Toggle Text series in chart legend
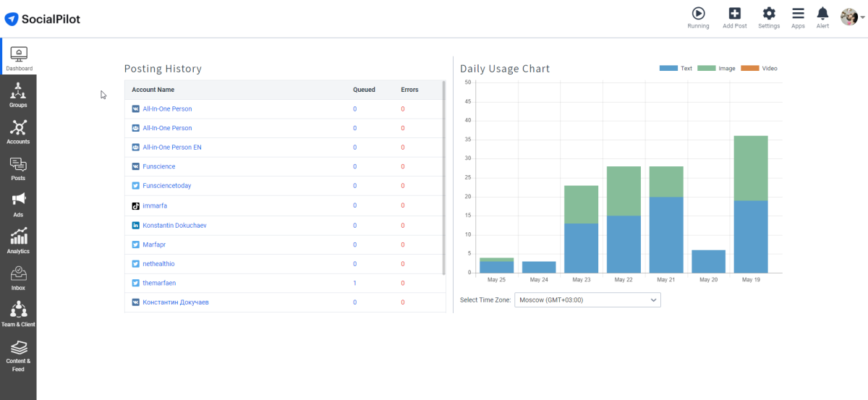Screen dimensions: 868x400 (x=676, y=68)
